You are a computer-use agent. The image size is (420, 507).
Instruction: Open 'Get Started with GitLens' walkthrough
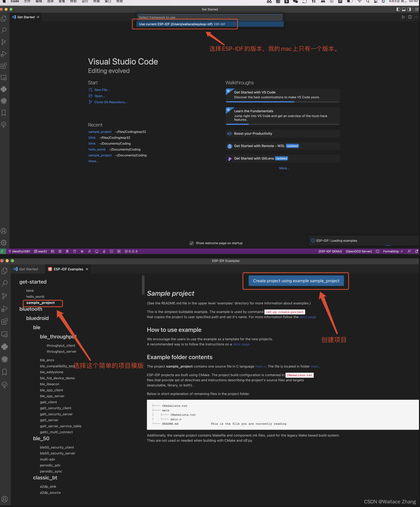(x=283, y=159)
